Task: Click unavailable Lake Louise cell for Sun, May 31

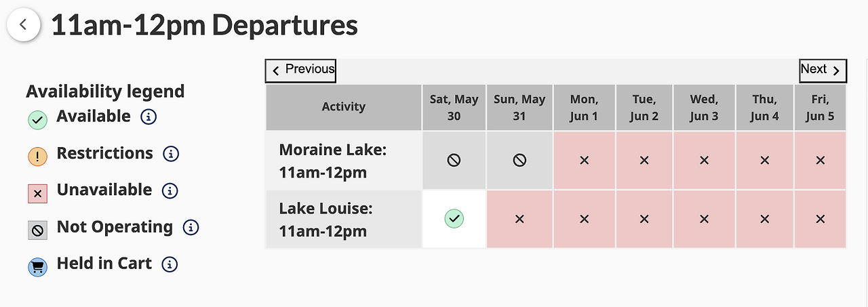Action: click(519, 219)
